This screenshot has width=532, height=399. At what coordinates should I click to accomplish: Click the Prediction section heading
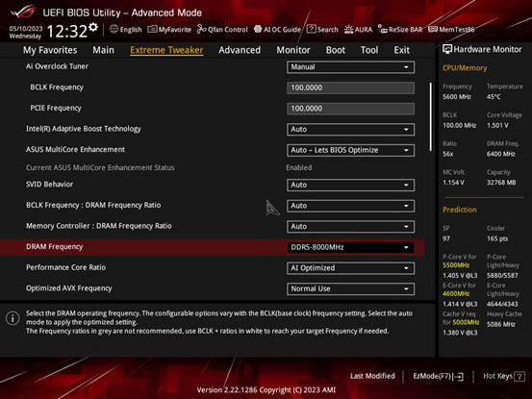tap(460, 210)
